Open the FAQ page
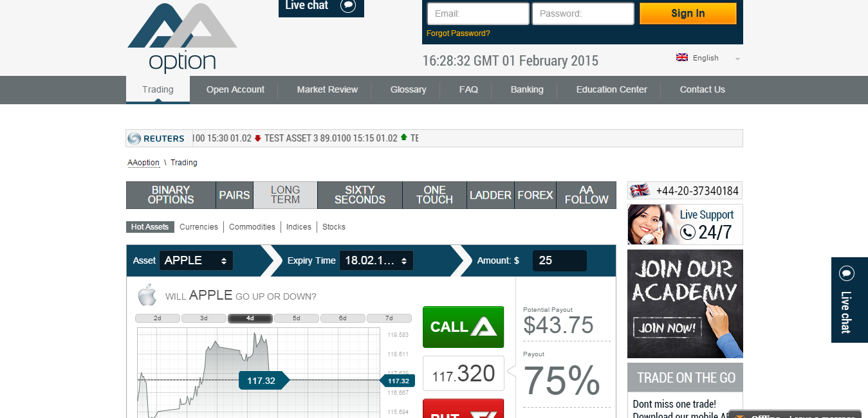This screenshot has width=868, height=418. pyautogui.click(x=468, y=89)
